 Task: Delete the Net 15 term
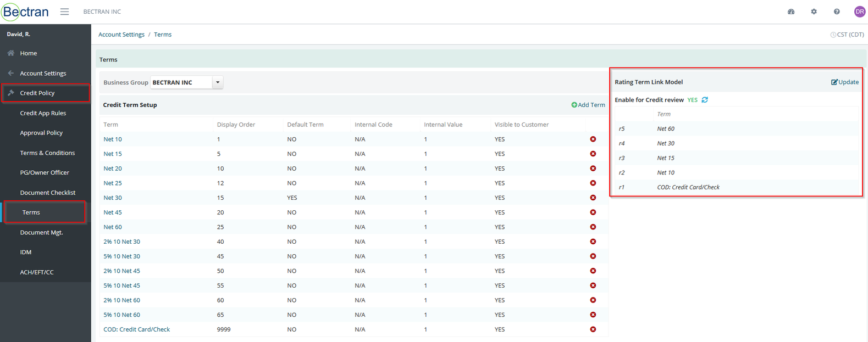pyautogui.click(x=593, y=154)
